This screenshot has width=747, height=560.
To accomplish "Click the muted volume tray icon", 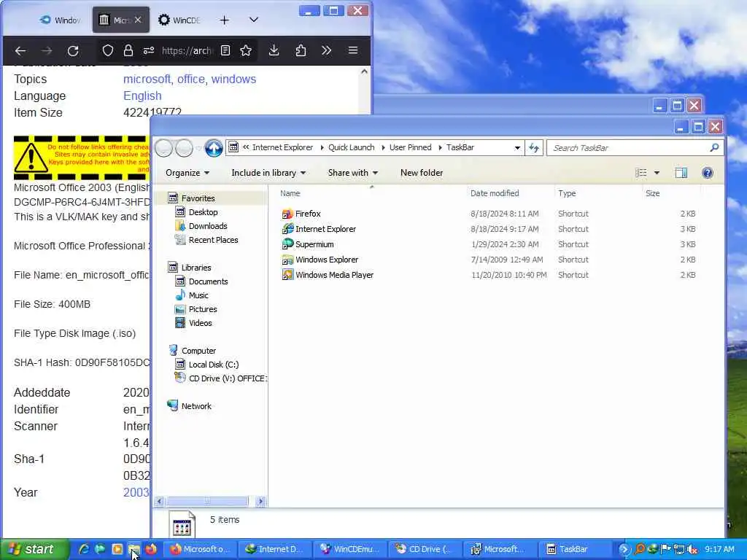I will click(692, 550).
